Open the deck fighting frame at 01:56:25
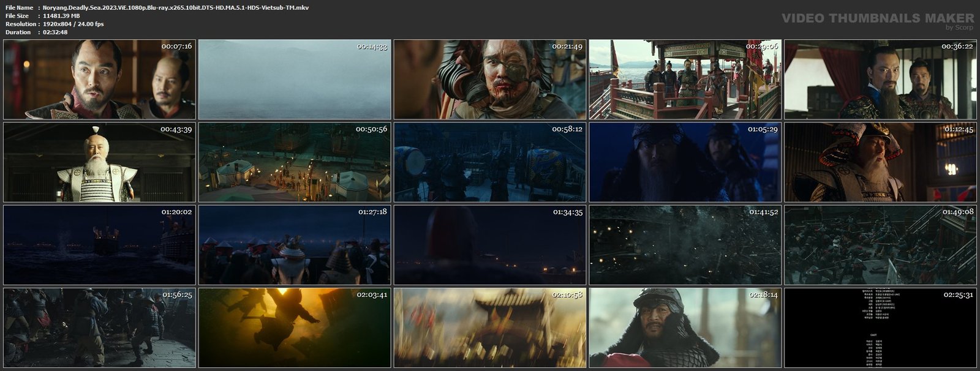 point(99,328)
